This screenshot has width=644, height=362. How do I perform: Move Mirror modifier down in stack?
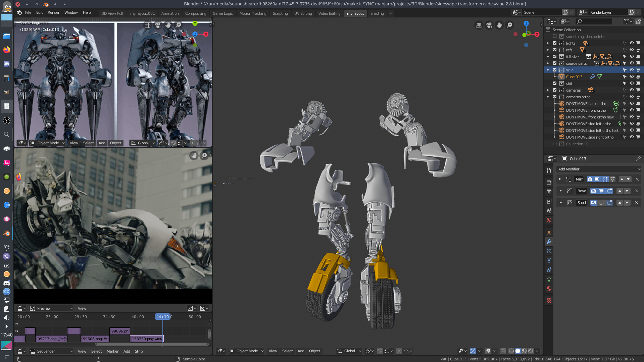[x=628, y=179]
